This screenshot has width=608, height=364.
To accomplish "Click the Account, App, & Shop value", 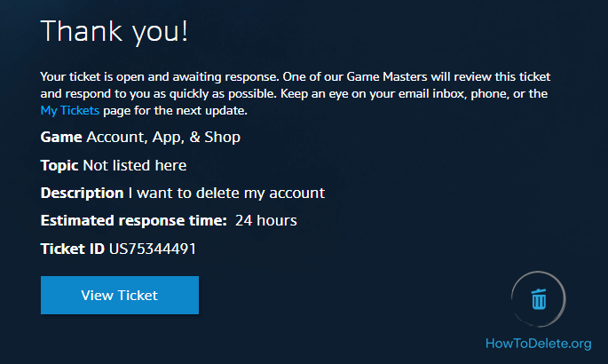I will tap(163, 137).
